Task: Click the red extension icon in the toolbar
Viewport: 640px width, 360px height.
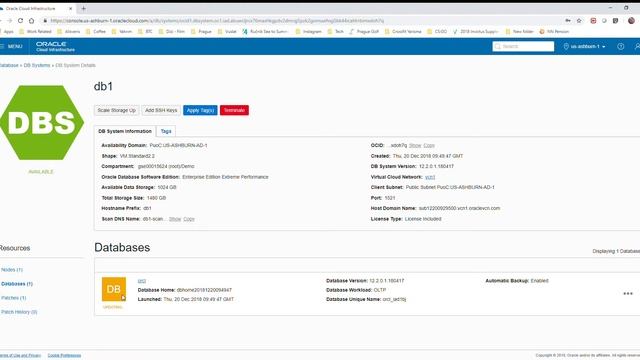Action: pos(593,20)
